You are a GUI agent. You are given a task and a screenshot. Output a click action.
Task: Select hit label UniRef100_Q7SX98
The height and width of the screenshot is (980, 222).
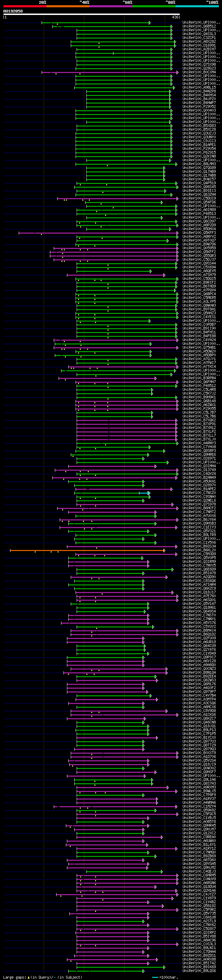199,64
